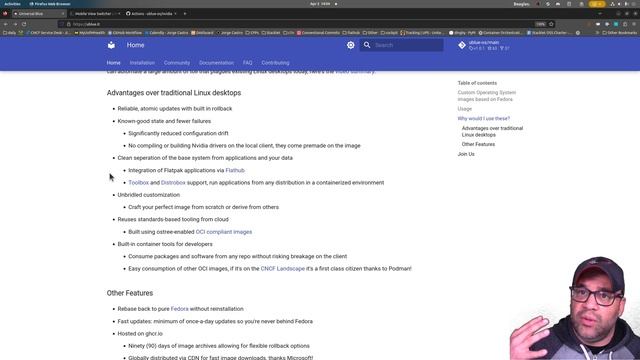Open the Installation tab
Screen dimensions: 640x360
[x=142, y=63]
